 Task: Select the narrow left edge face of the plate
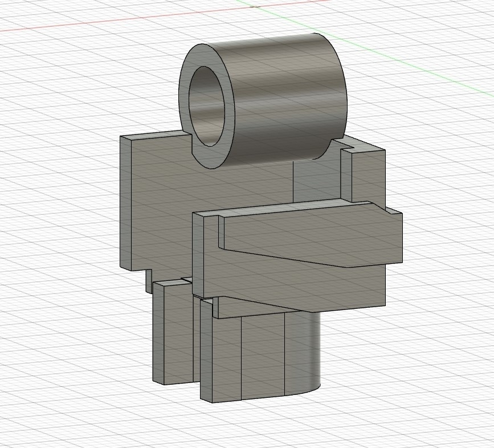click(x=125, y=203)
